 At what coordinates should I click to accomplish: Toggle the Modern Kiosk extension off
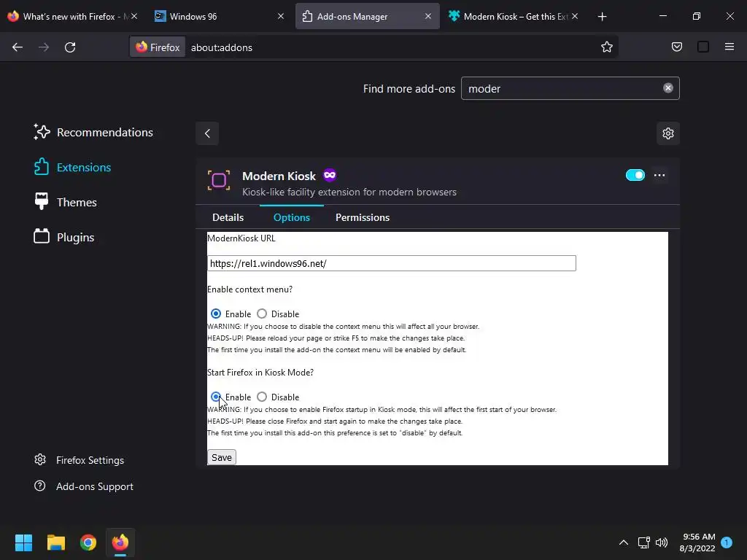[x=635, y=175]
